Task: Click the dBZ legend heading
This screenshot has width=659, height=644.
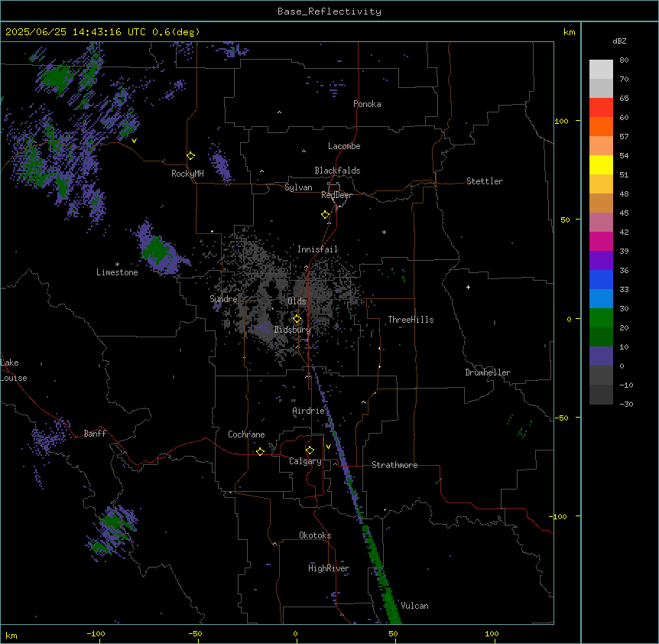Action: (619, 41)
